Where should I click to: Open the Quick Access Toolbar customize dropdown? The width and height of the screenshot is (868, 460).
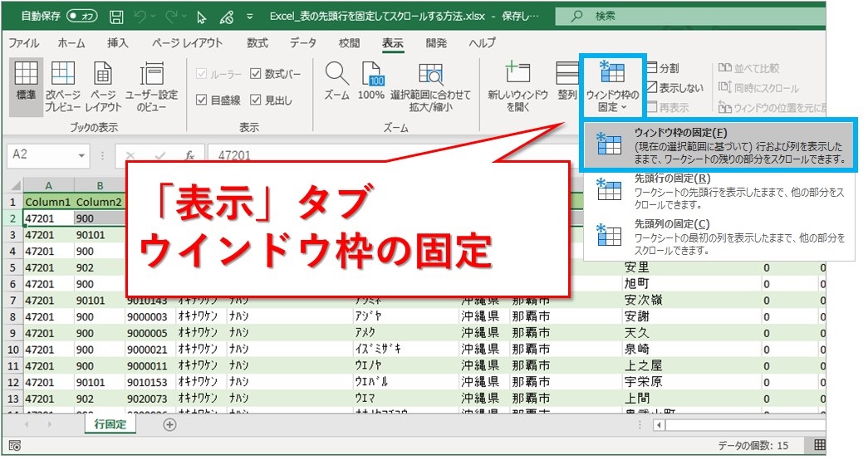coord(250,17)
